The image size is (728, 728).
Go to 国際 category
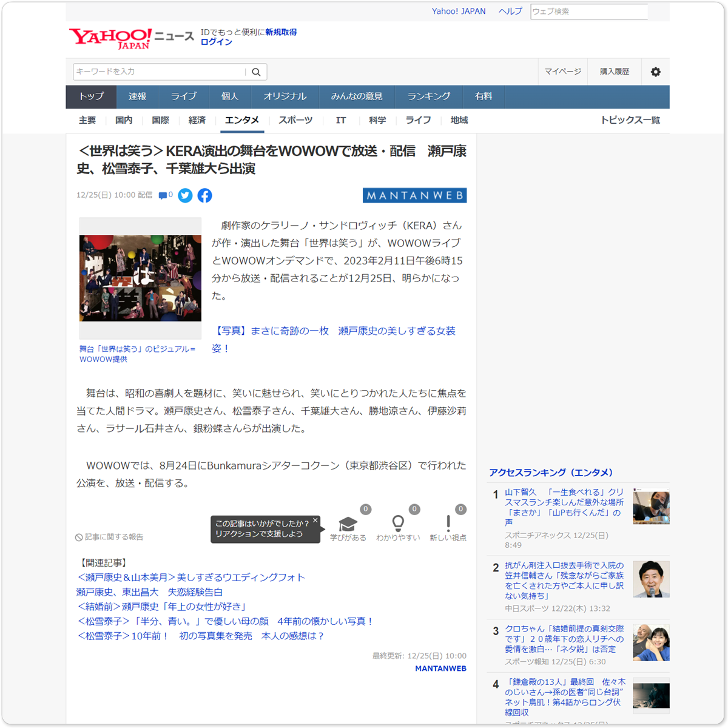pos(161,120)
